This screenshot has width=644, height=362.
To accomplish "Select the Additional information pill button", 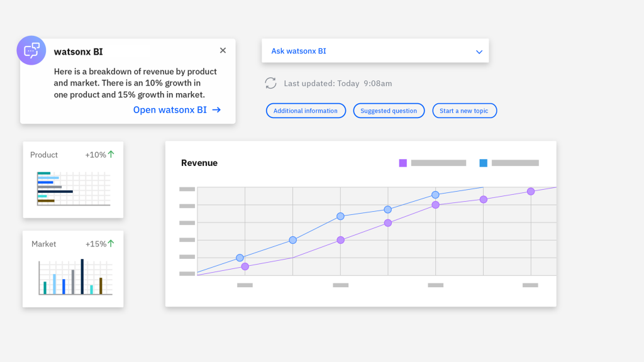I will pyautogui.click(x=306, y=111).
